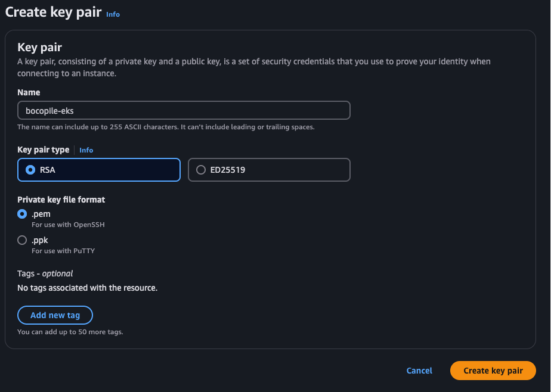551x392 pixels.
Task: Click the Key pair type label
Action: pos(43,150)
